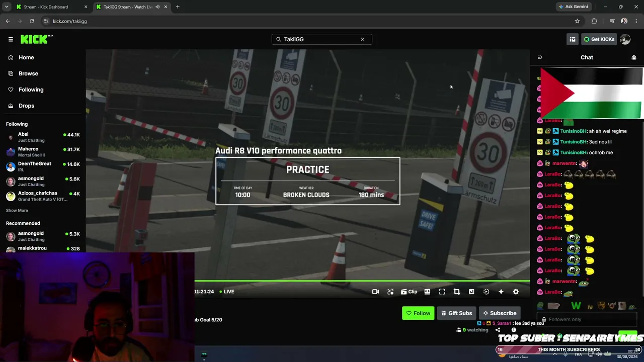644x362 pixels.
Task: Follow the TakiiGG channel
Action: 418,313
